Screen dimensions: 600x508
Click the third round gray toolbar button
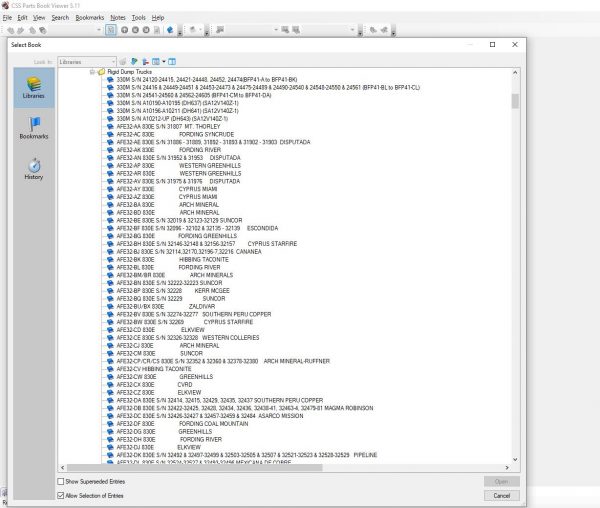[146, 30]
